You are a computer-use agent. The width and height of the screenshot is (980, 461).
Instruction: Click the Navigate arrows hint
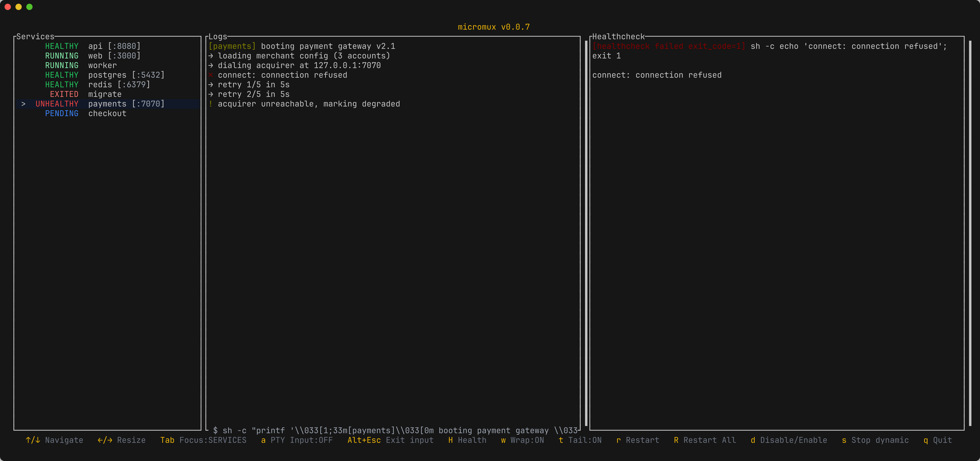(x=54, y=440)
